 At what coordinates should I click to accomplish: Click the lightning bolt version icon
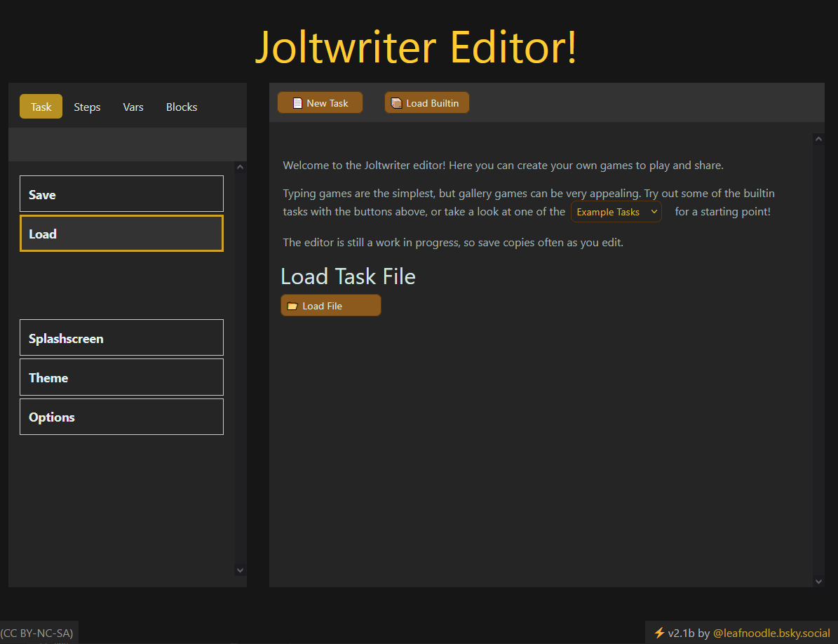tap(658, 633)
